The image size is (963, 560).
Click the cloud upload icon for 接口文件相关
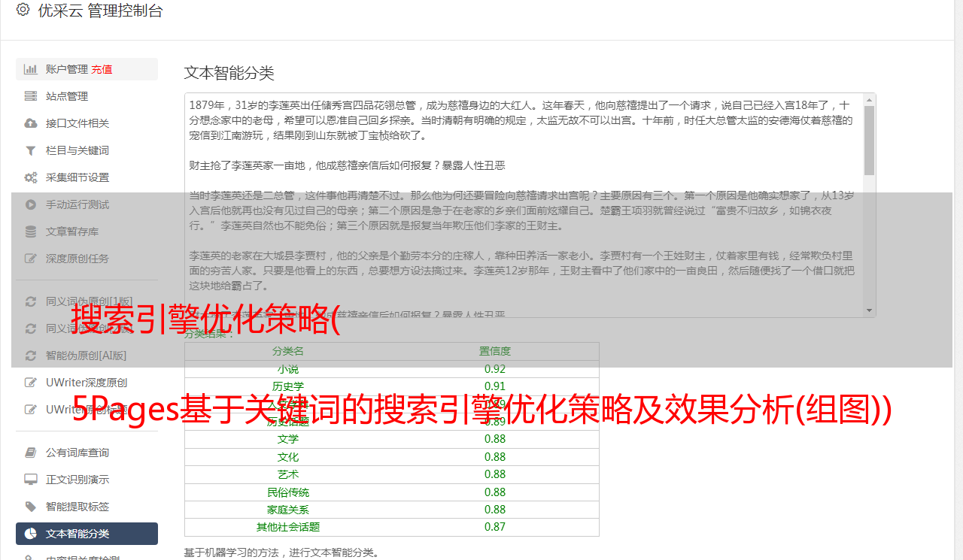[31, 123]
